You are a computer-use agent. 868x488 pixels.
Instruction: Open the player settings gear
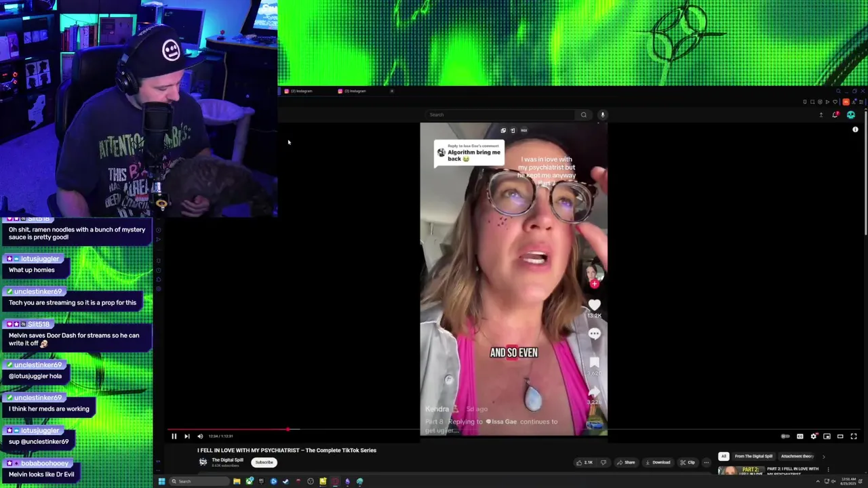click(x=814, y=436)
